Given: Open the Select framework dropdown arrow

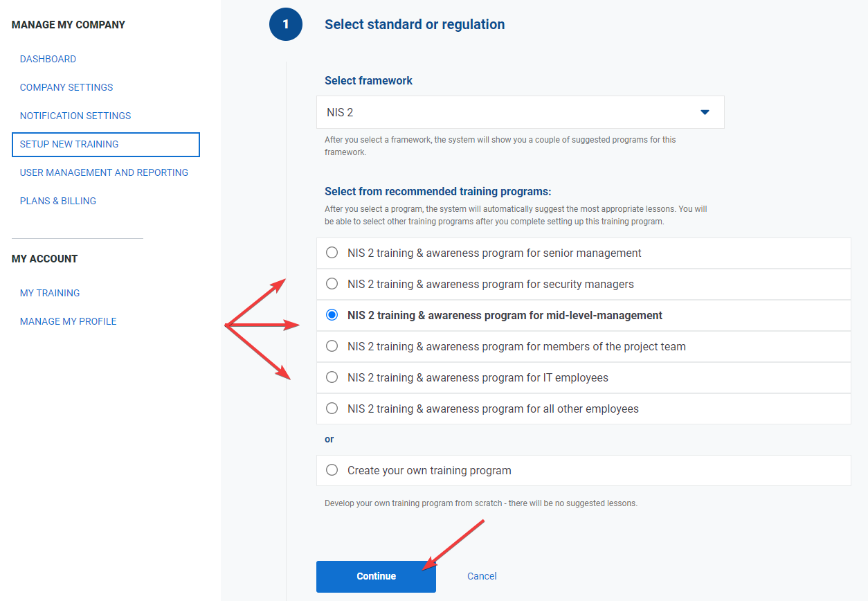Looking at the screenshot, I should (x=705, y=112).
